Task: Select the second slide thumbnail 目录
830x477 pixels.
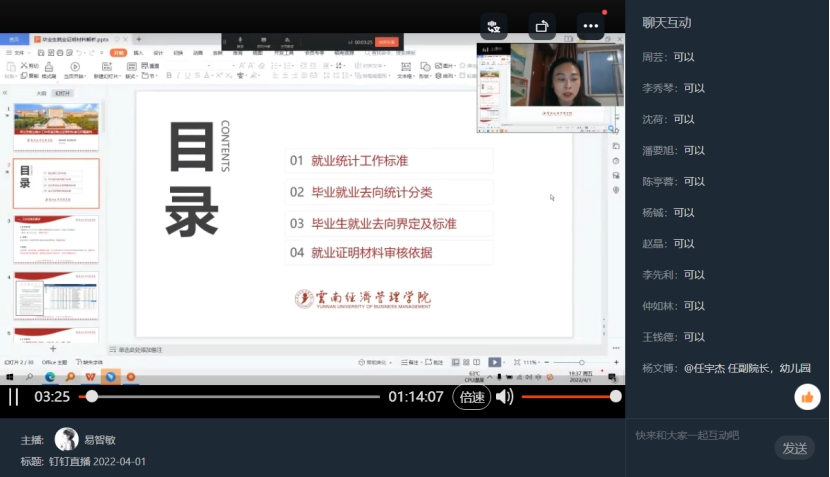Action: [x=56, y=183]
